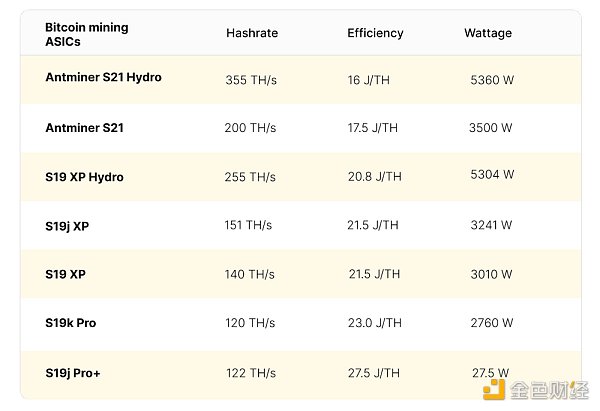Image resolution: width=600 pixels, height=411 pixels.
Task: Select the S19 XP row name
Action: 64,274
